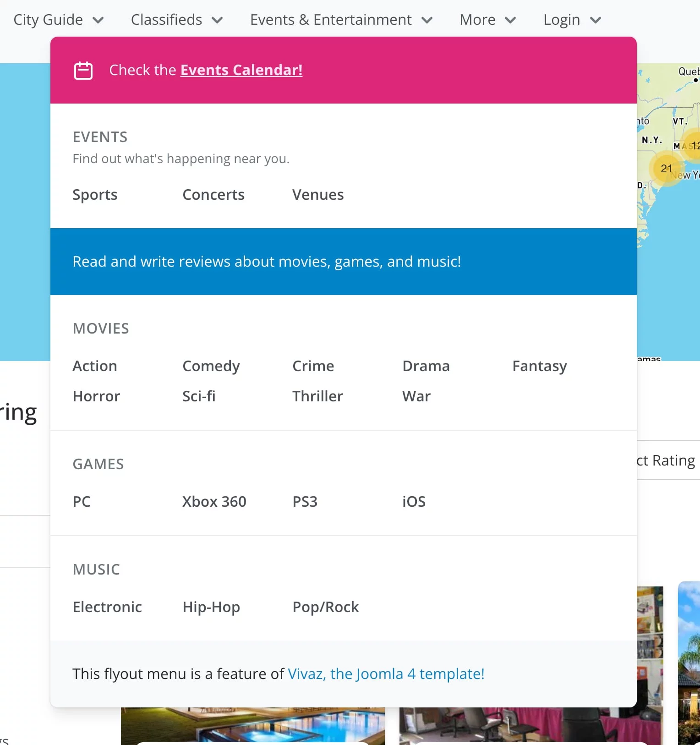The width and height of the screenshot is (700, 745).
Task: Open iOS games reviews
Action: 413,502
